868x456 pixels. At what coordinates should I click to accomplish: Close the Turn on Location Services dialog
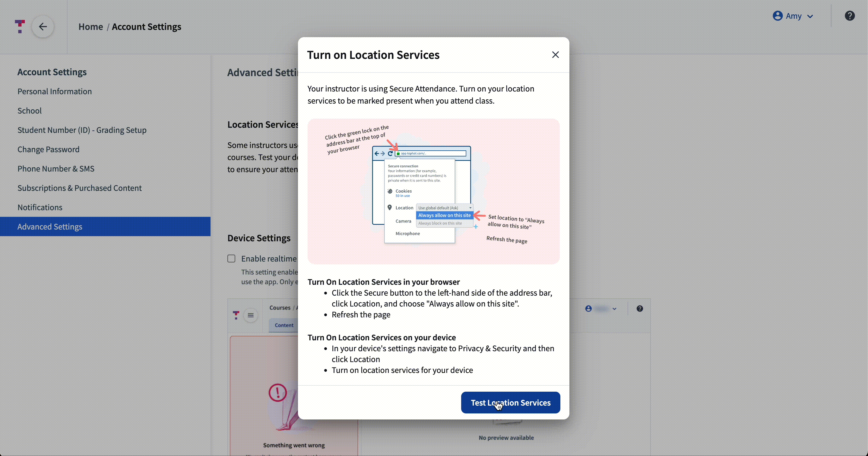(555, 55)
